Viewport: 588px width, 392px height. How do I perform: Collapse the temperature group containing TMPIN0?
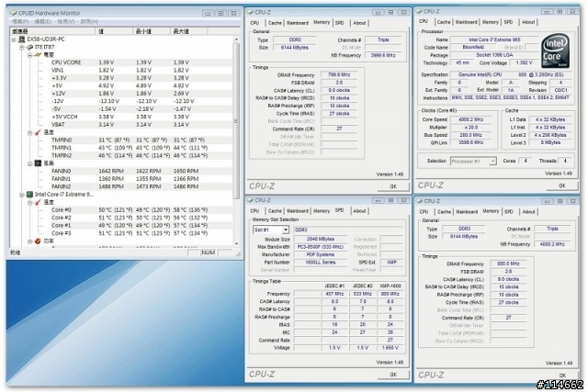(29, 132)
